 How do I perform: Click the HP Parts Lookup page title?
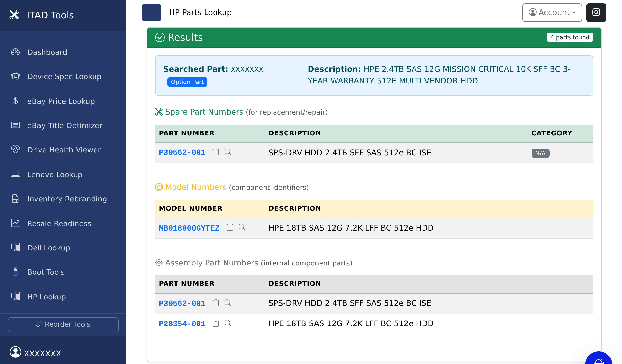coord(200,12)
